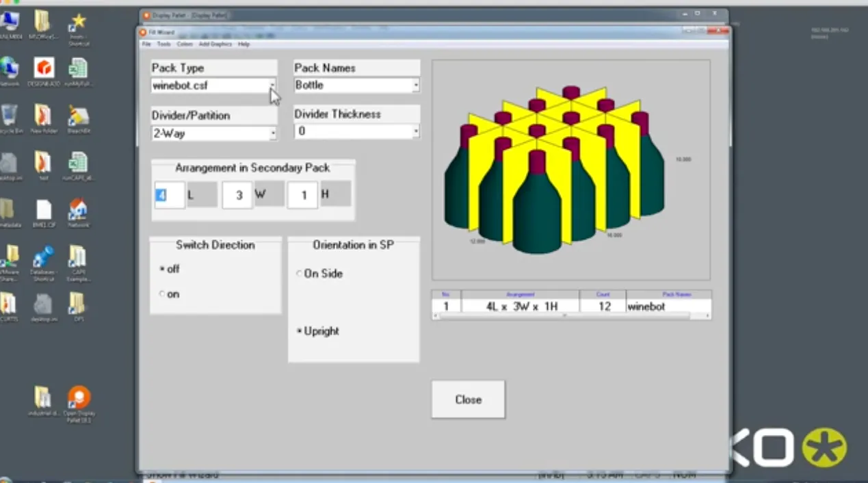Viewport: 868px width, 483px height.
Task: Click the W width arrangement input field
Action: (239, 195)
